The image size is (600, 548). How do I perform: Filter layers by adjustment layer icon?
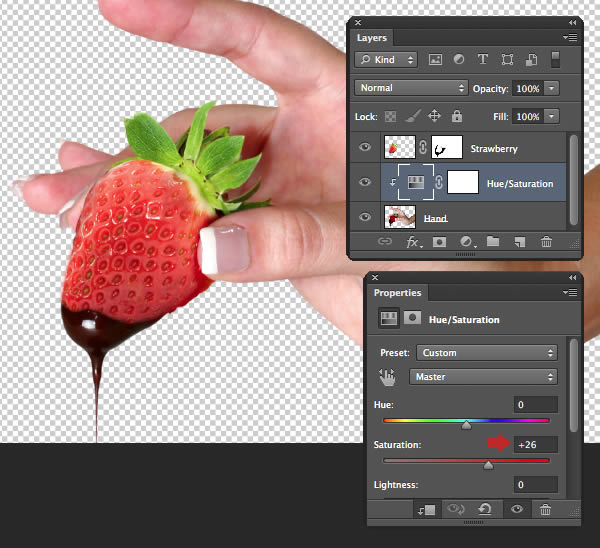pos(459,59)
